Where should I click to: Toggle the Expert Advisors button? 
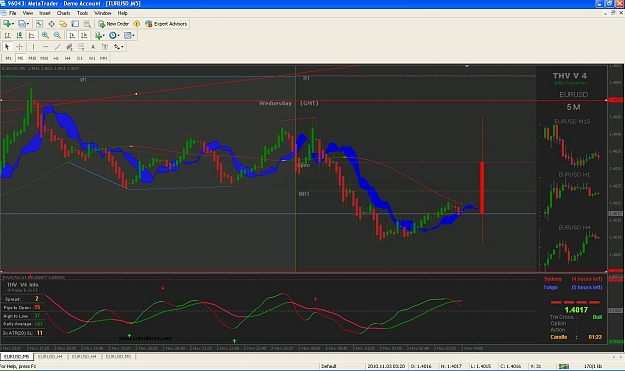pyautogui.click(x=166, y=24)
